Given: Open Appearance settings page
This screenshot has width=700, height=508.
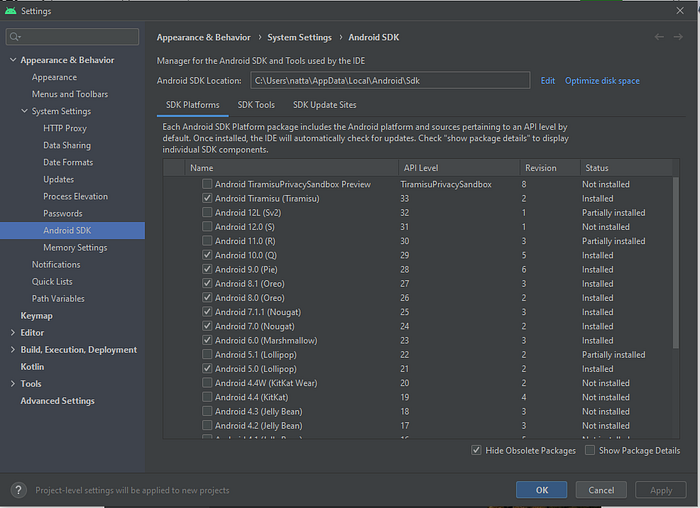Looking at the screenshot, I should pyautogui.click(x=54, y=77).
